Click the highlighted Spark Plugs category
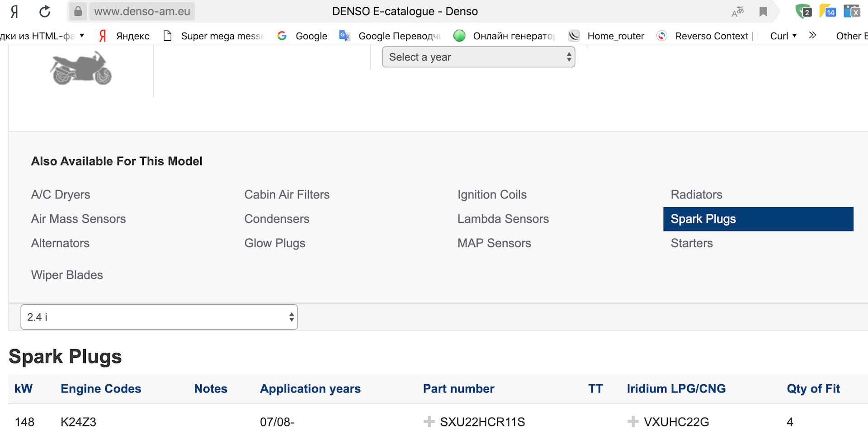This screenshot has width=868, height=430. [x=758, y=219]
